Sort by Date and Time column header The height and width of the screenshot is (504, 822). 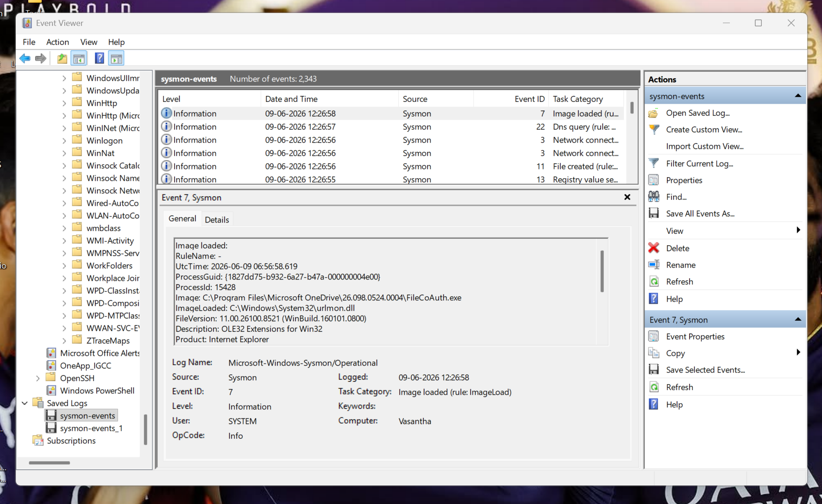(x=329, y=99)
